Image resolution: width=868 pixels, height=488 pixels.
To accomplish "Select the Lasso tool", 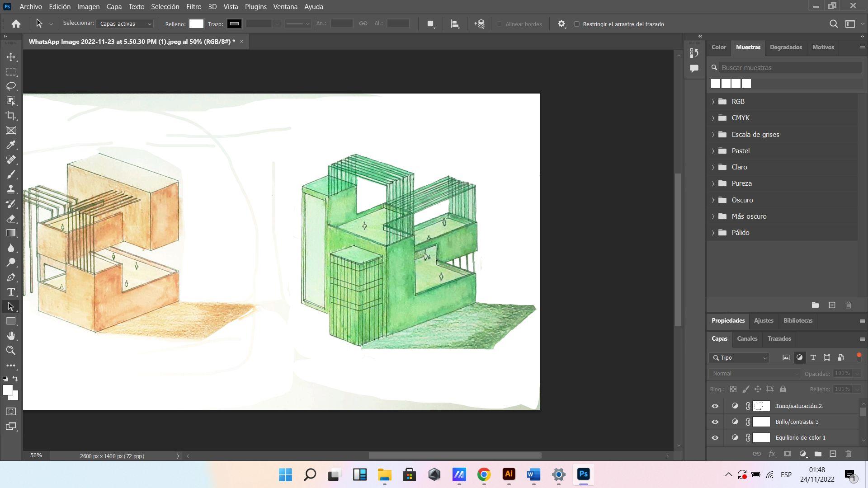I will click(x=11, y=86).
